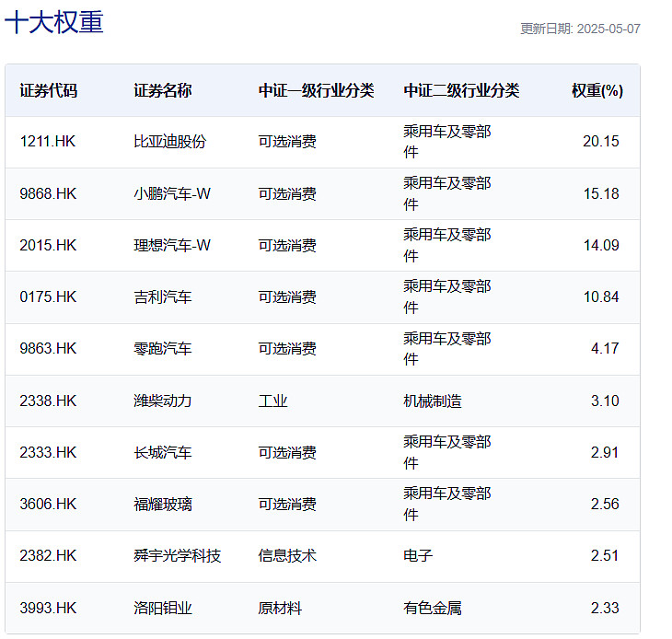
Task: Click weight value 2.51
Action: click(605, 555)
